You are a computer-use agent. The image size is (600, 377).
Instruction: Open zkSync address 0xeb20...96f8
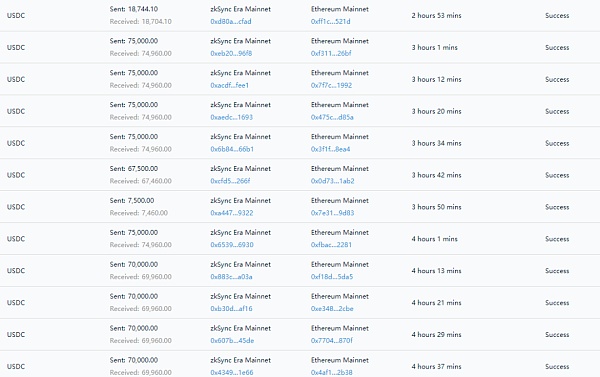231,54
